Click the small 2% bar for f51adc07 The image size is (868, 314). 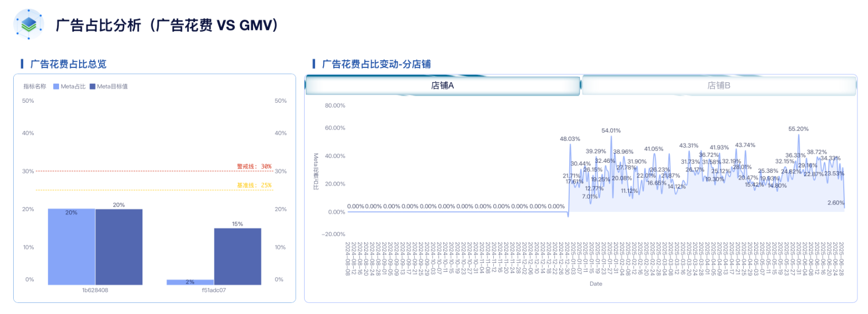point(190,282)
